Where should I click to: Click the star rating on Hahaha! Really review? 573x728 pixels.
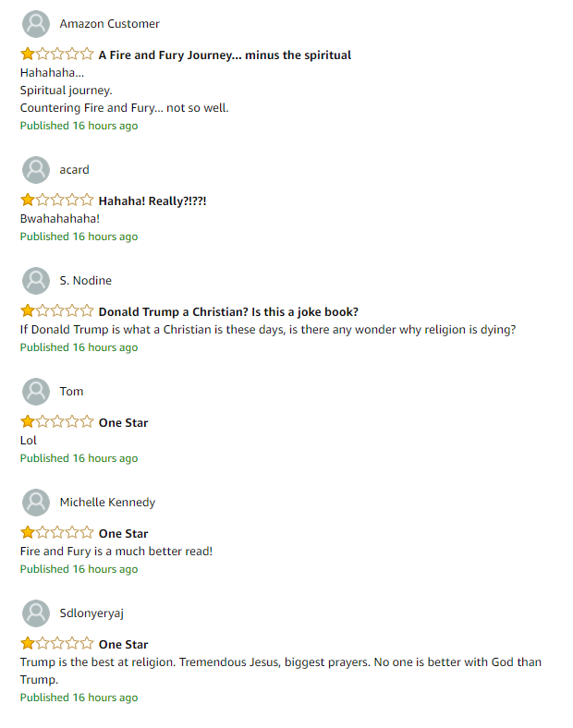click(x=57, y=200)
